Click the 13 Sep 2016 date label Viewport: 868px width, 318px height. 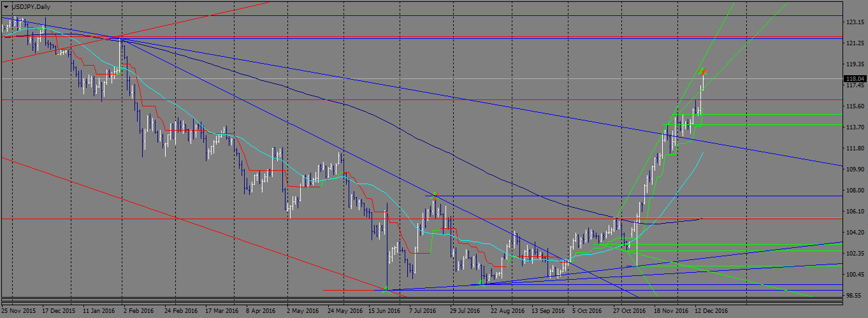click(x=549, y=311)
